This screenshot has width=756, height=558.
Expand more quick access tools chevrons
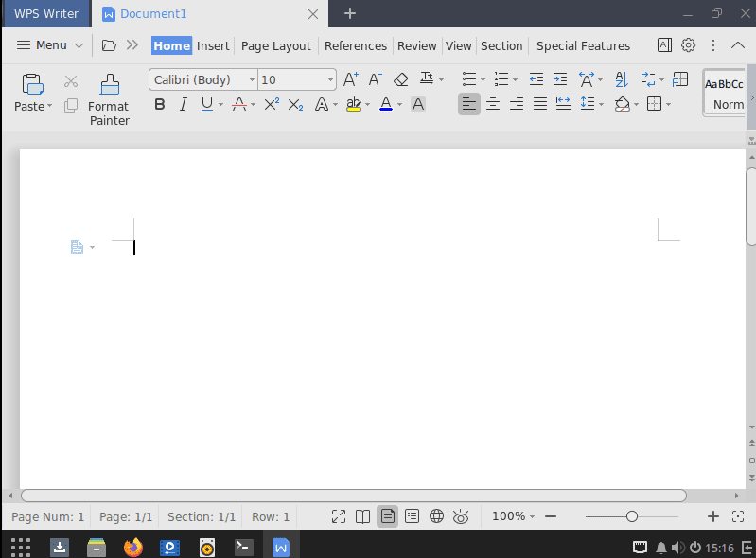coord(132,45)
